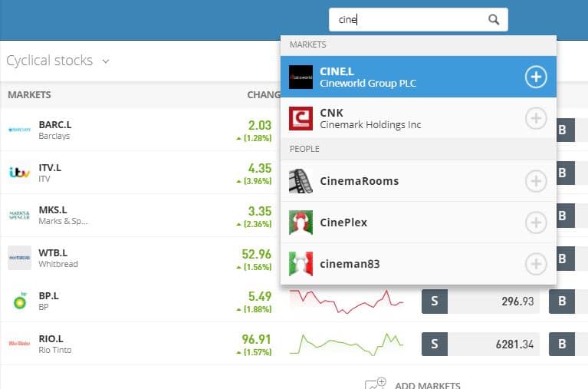Click the CinePlex avatar image

[301, 223]
